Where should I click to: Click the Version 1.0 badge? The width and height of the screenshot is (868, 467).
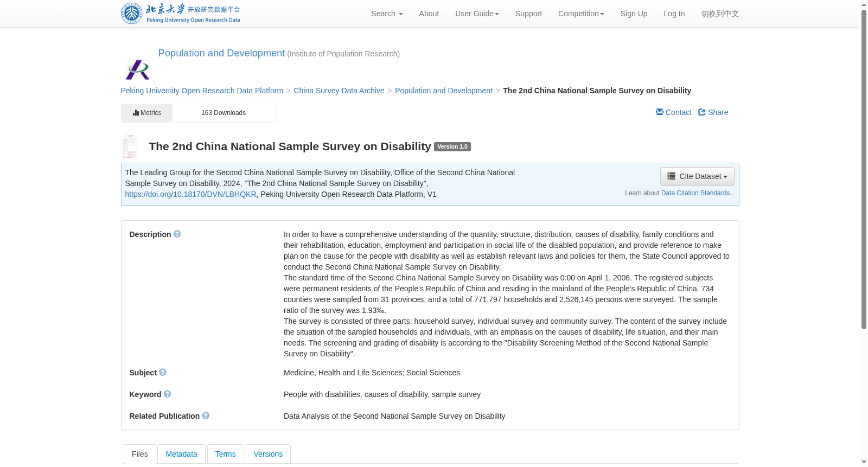(452, 146)
